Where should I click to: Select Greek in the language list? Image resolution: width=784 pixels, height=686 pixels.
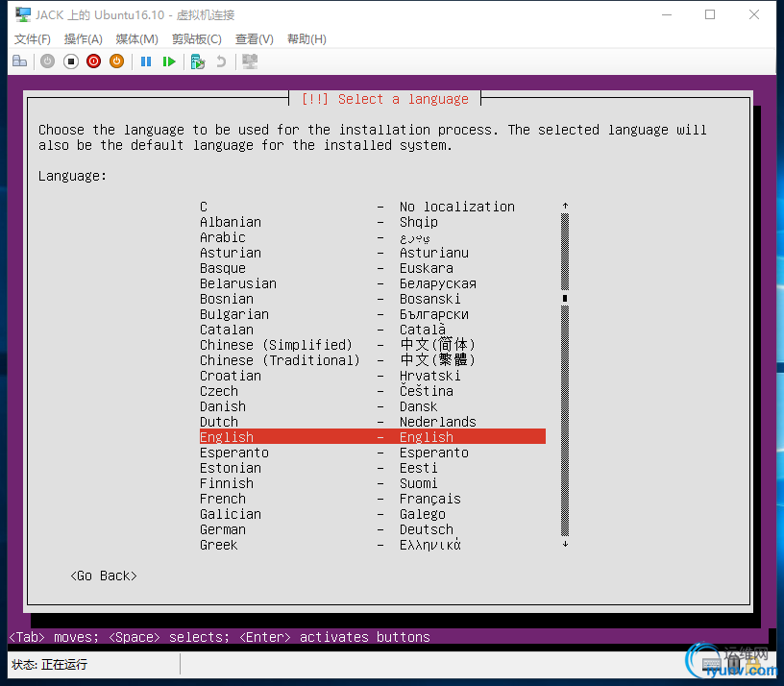point(373,545)
